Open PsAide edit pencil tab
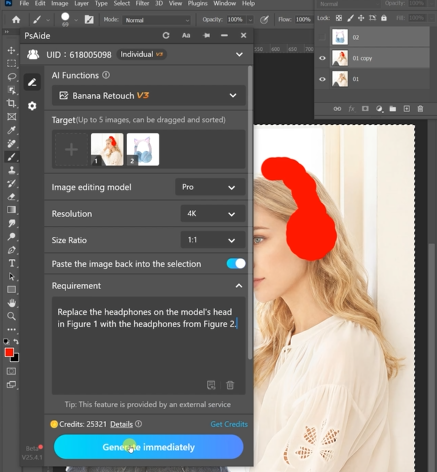 [x=32, y=82]
